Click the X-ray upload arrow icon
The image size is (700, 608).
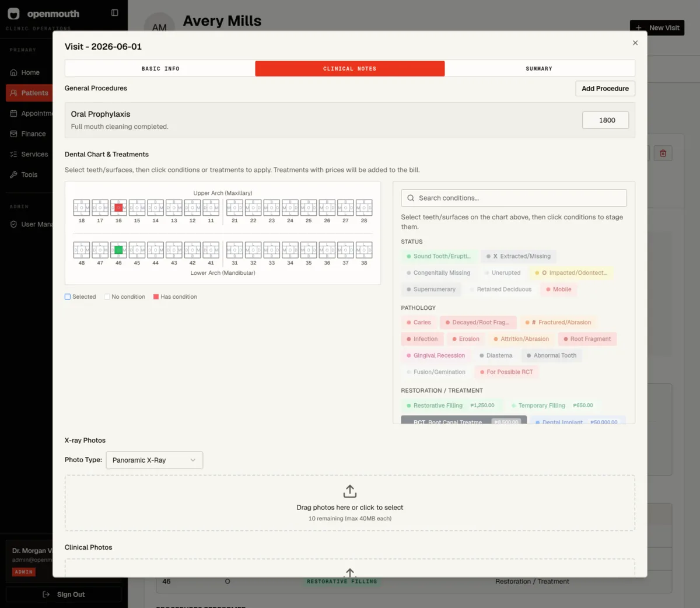click(350, 491)
